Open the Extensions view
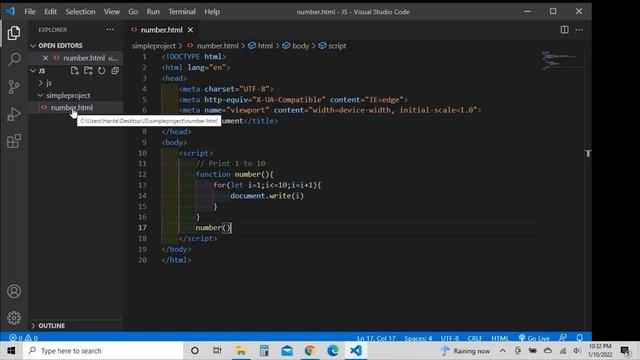 (14, 141)
